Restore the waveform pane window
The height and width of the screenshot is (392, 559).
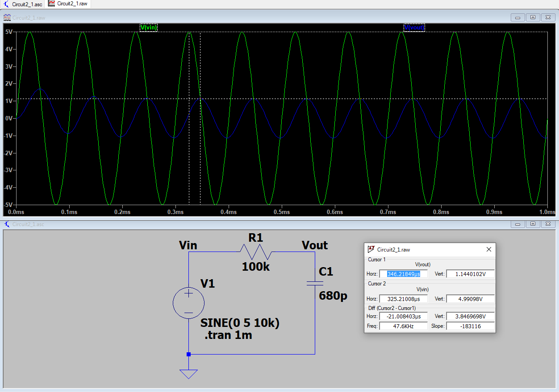533,17
